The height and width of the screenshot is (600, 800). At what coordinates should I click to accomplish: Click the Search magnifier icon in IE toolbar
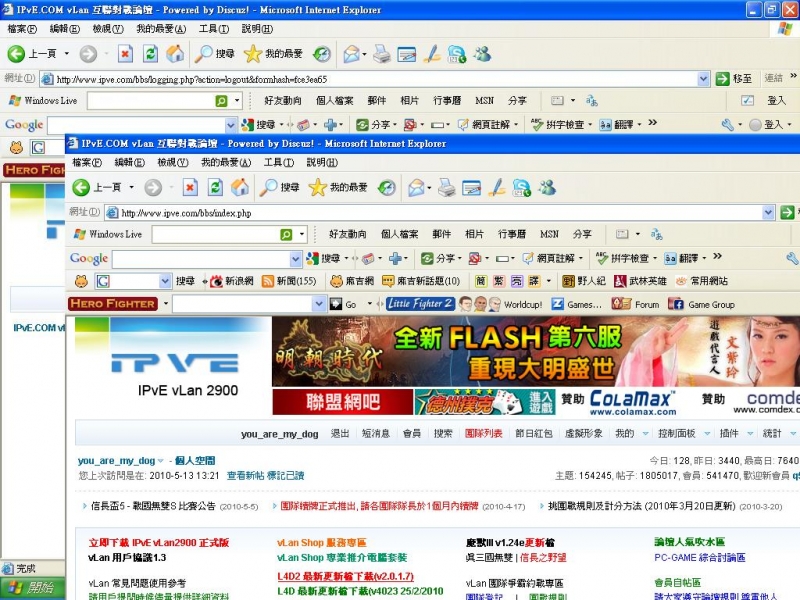(x=268, y=188)
